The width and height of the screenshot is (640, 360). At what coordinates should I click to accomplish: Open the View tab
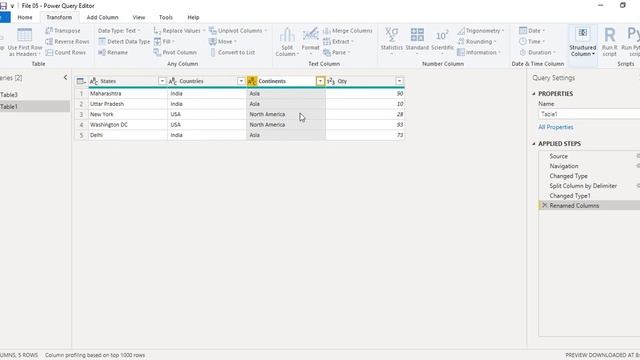139,18
